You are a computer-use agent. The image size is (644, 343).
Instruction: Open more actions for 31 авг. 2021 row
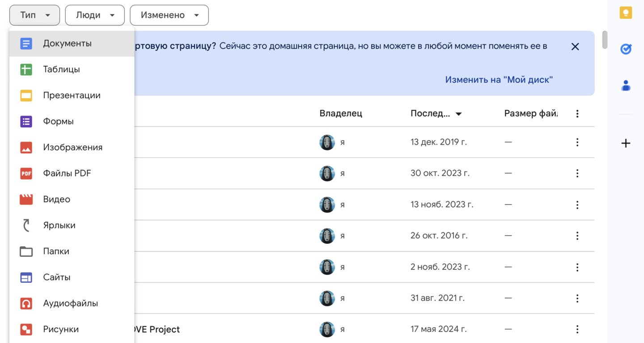[577, 298]
